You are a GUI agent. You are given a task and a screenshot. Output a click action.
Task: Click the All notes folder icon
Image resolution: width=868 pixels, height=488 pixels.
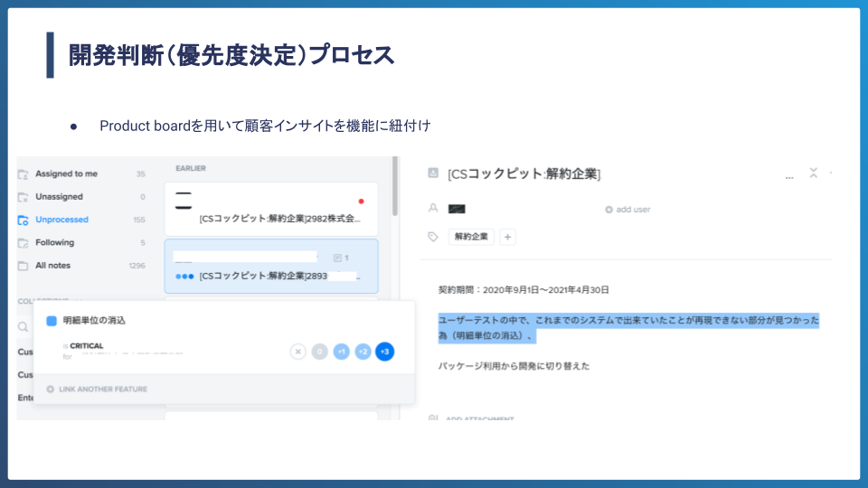tap(23, 266)
